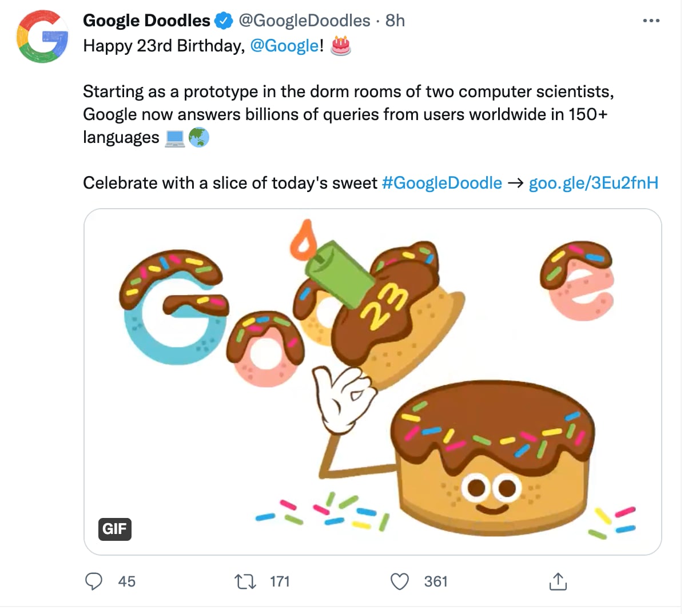Viewport: 700px width, 614px height.
Task: Reply to the tweet via speech bubble icon
Action: [x=94, y=581]
